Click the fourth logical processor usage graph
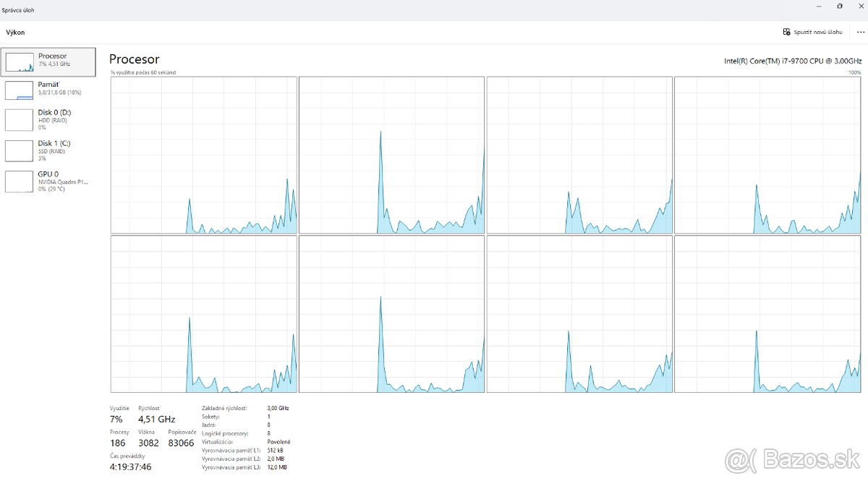The image size is (868, 481). (767, 155)
